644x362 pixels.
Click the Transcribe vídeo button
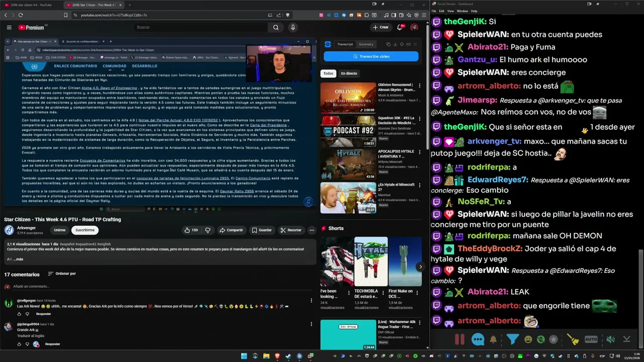[371, 56]
